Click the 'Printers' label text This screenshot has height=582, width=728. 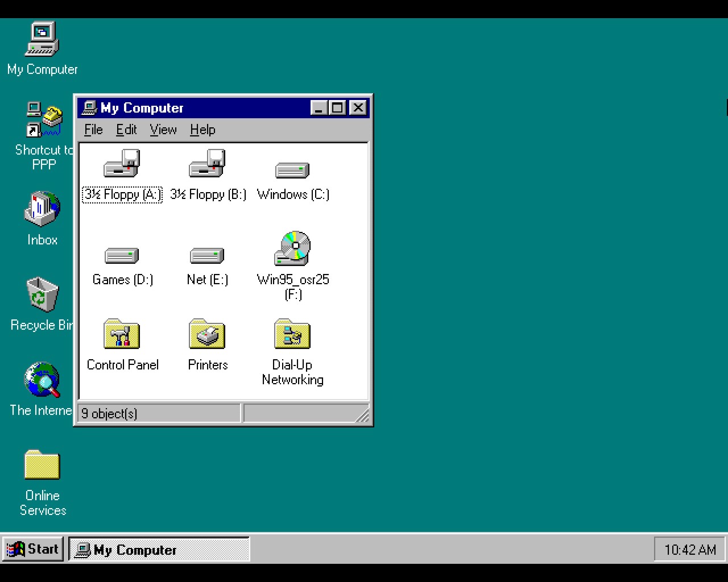pos(208,365)
